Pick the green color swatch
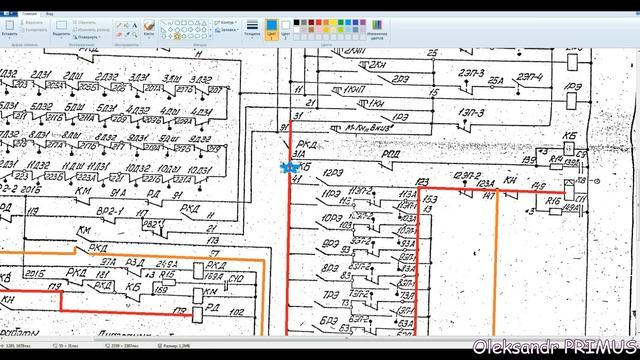 (341, 22)
